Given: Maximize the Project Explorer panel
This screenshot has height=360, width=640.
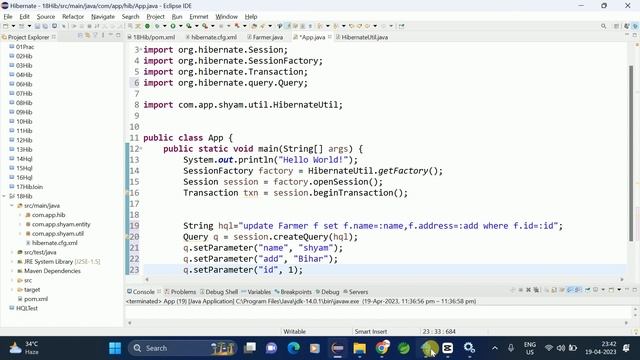Looking at the screenshot, I should (118, 36).
